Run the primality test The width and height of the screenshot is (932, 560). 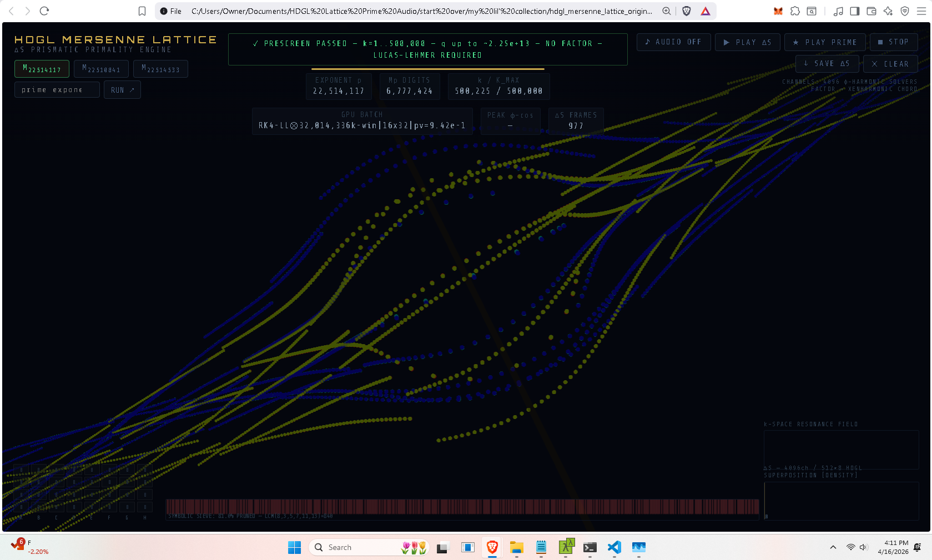click(x=122, y=90)
